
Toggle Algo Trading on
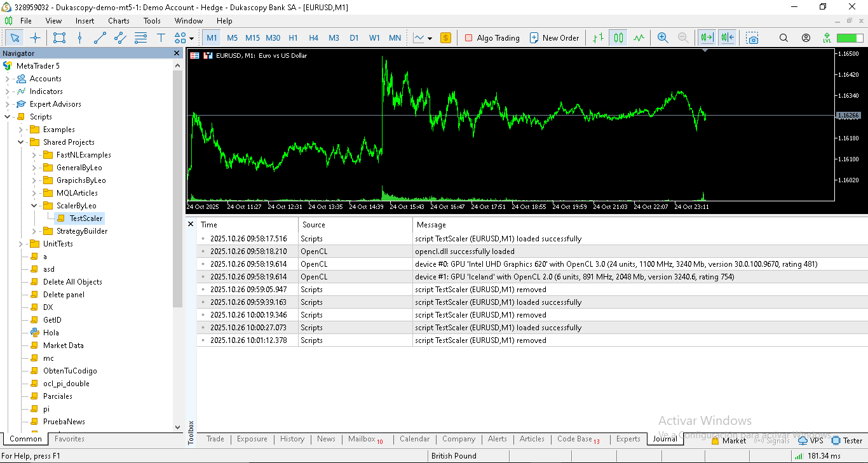tap(492, 38)
